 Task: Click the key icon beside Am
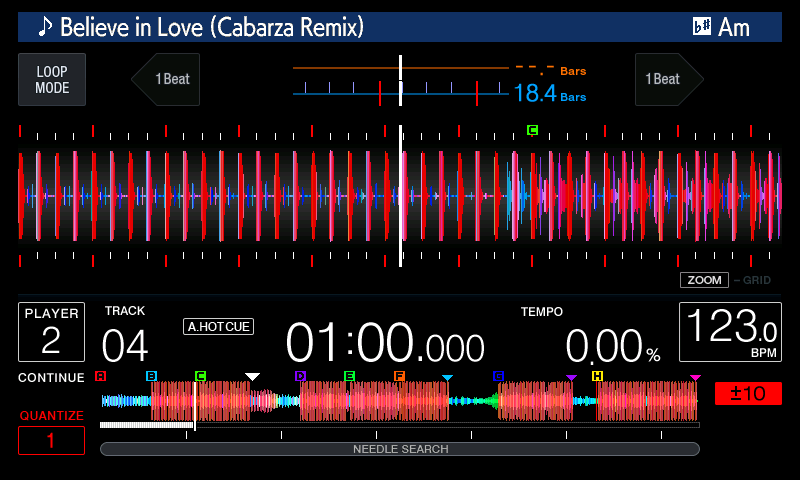[x=702, y=27]
